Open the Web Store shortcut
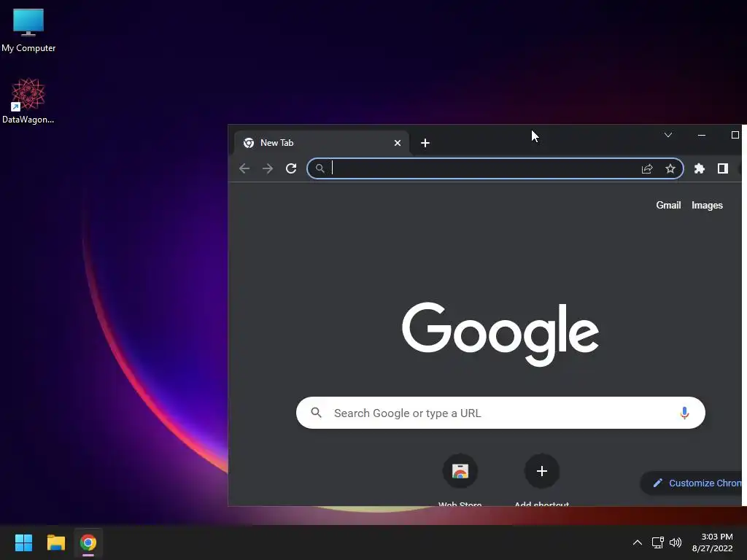The image size is (747, 560). pos(460,480)
